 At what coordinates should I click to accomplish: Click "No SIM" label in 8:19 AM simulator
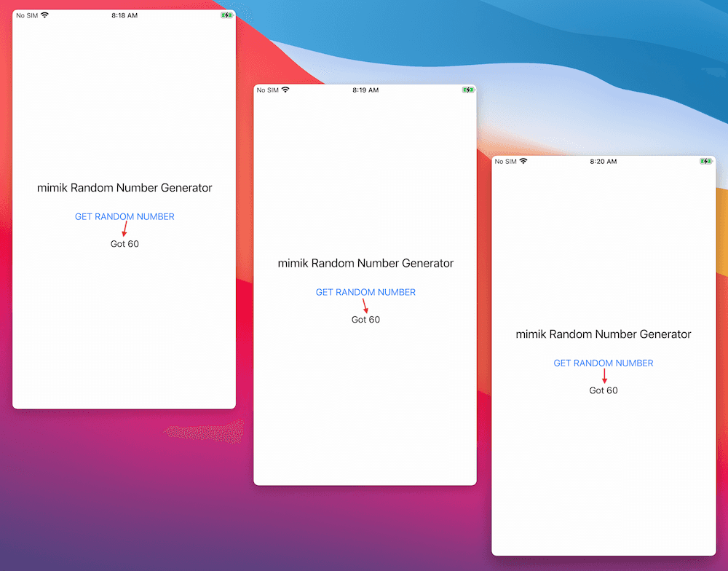[267, 90]
